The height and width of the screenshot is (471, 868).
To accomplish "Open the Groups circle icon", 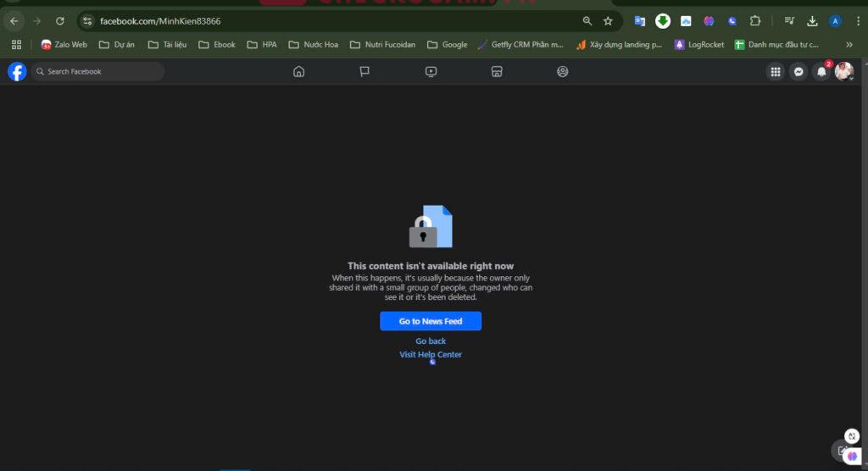I will (x=563, y=72).
